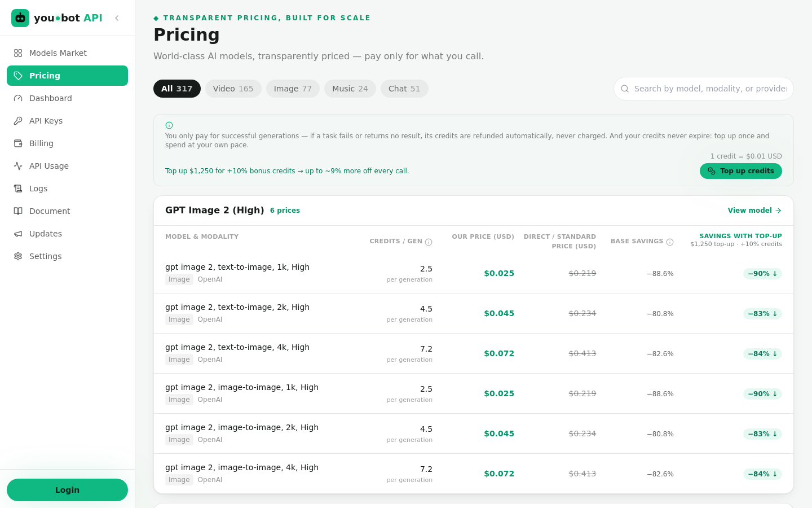Screen dimensions: 812x508
Task: Click the Models Market grid icon
Action: pos(18,53)
